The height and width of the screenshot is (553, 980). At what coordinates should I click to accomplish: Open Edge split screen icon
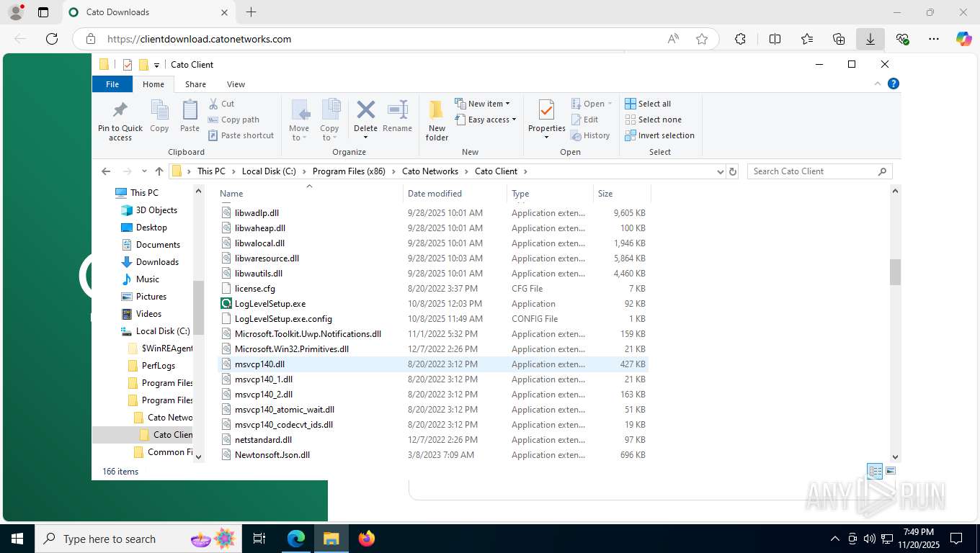pyautogui.click(x=775, y=39)
